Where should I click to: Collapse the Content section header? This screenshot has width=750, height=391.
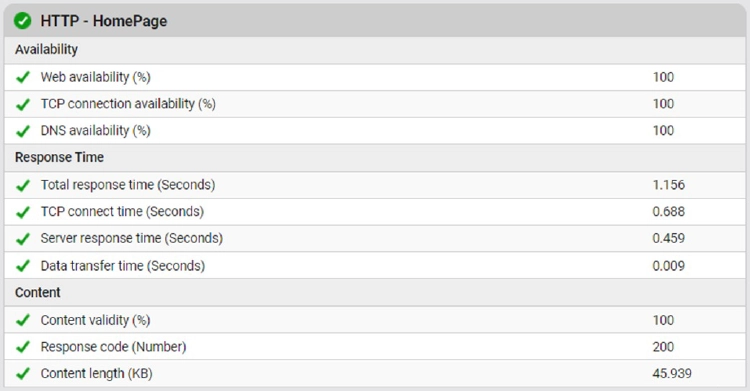pyautogui.click(x=375, y=293)
